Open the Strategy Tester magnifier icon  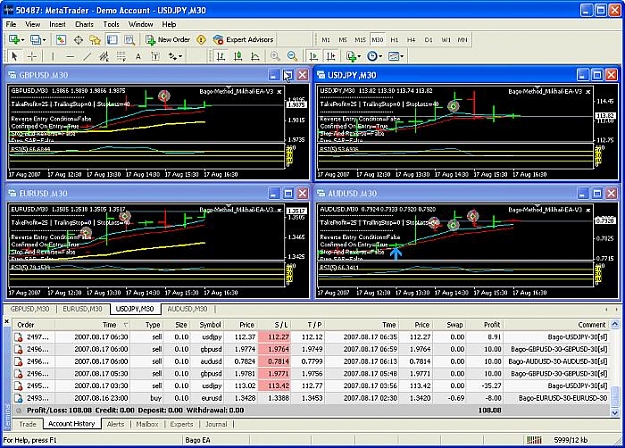coord(129,40)
